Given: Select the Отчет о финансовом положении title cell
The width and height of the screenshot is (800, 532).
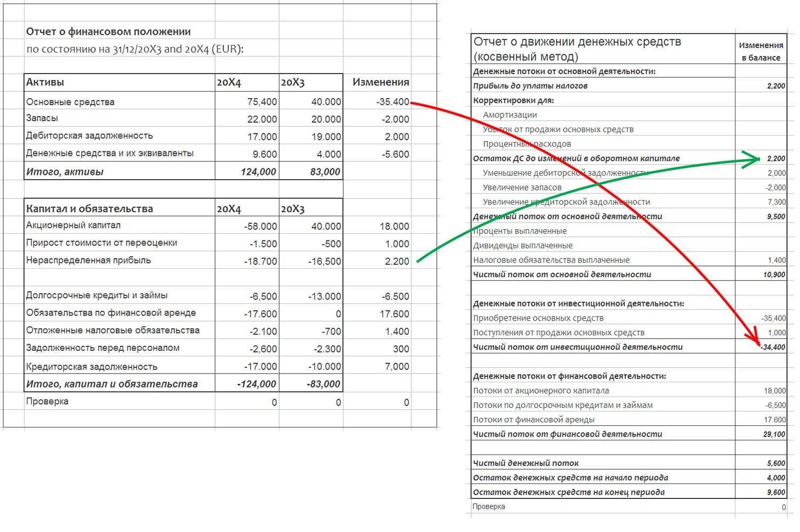Looking at the screenshot, I should click(x=108, y=31).
